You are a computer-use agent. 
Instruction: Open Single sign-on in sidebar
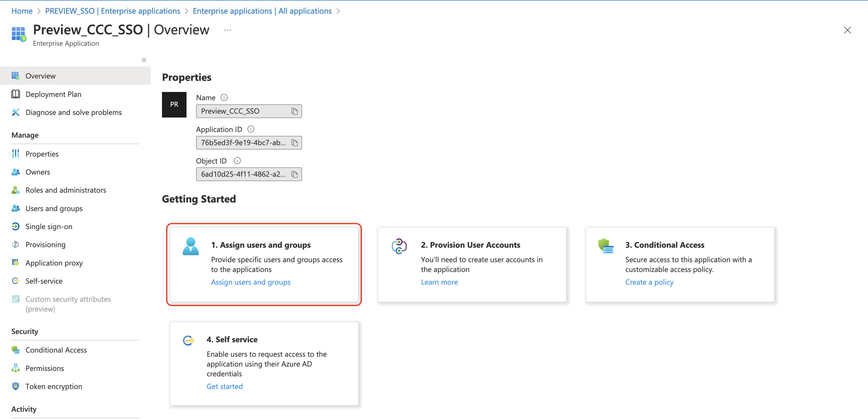[x=49, y=227]
